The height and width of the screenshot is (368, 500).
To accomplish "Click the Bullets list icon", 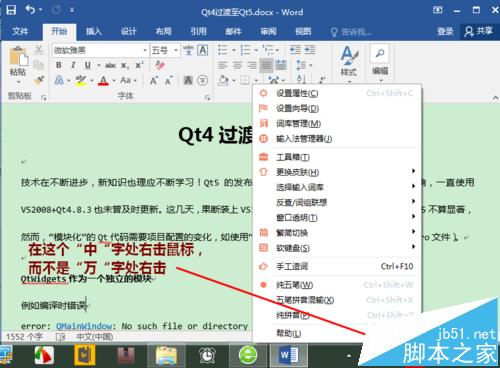I will pyautogui.click(x=223, y=50).
